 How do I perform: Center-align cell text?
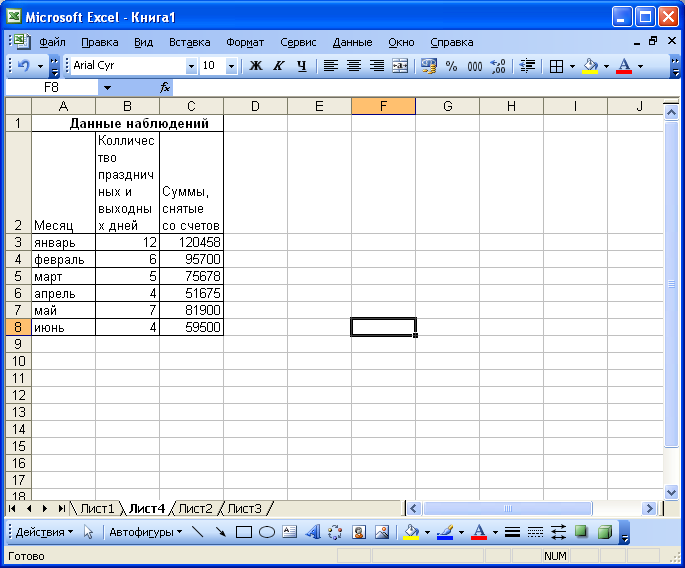click(x=354, y=66)
